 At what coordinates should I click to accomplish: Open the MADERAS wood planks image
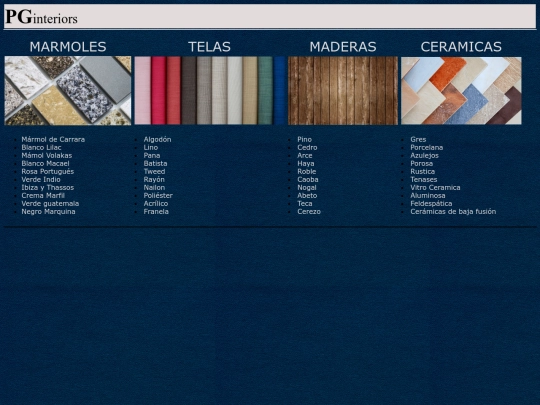click(x=343, y=91)
